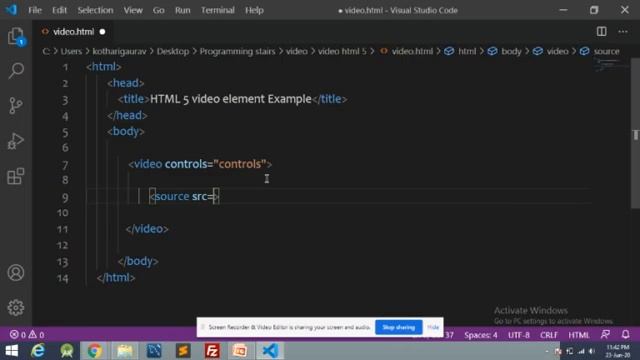Click Hide link in sharing banner
Viewport: 640px width, 360px height.
coord(433,327)
